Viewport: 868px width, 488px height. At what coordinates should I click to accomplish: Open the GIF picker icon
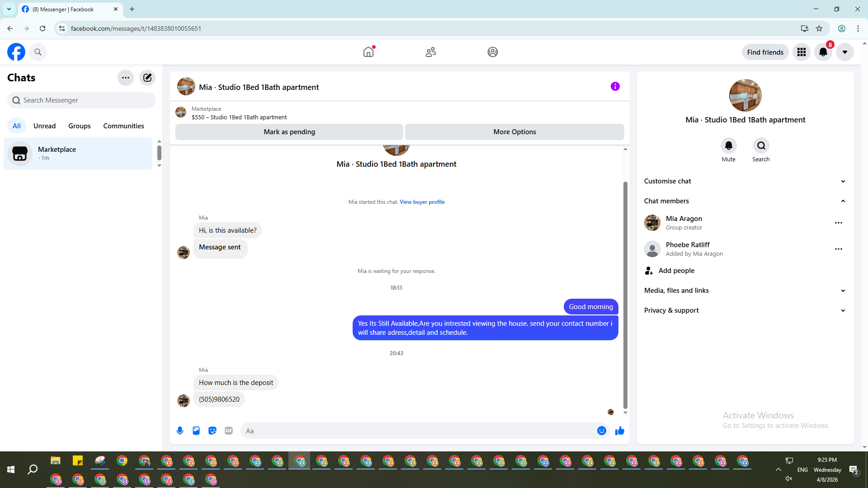tap(229, 431)
